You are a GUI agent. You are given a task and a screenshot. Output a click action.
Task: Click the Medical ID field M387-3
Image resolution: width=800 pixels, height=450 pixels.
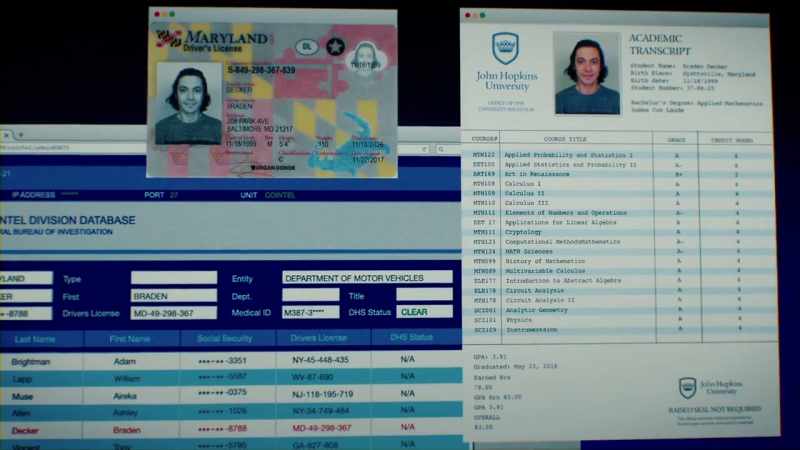(x=311, y=312)
